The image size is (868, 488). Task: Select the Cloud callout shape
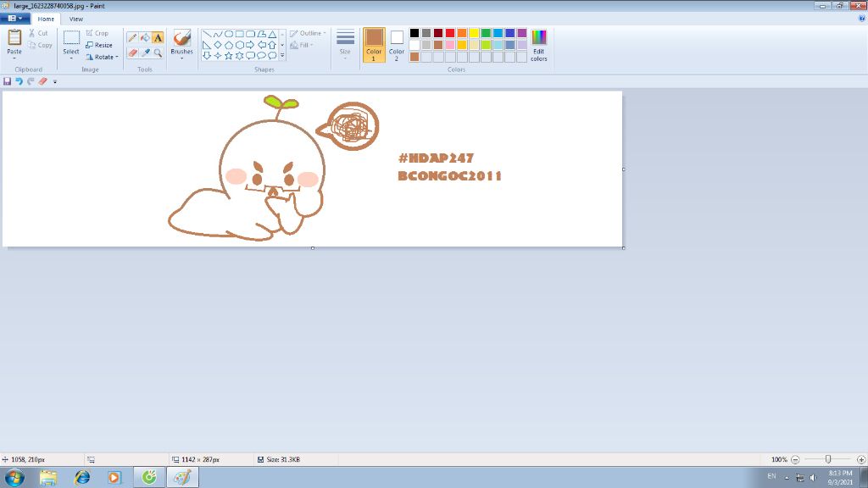click(x=272, y=55)
